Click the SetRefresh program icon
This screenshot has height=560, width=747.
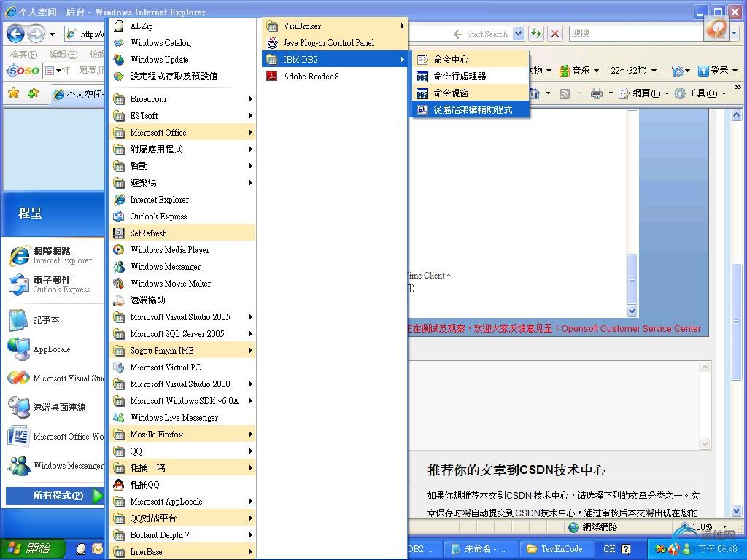119,233
